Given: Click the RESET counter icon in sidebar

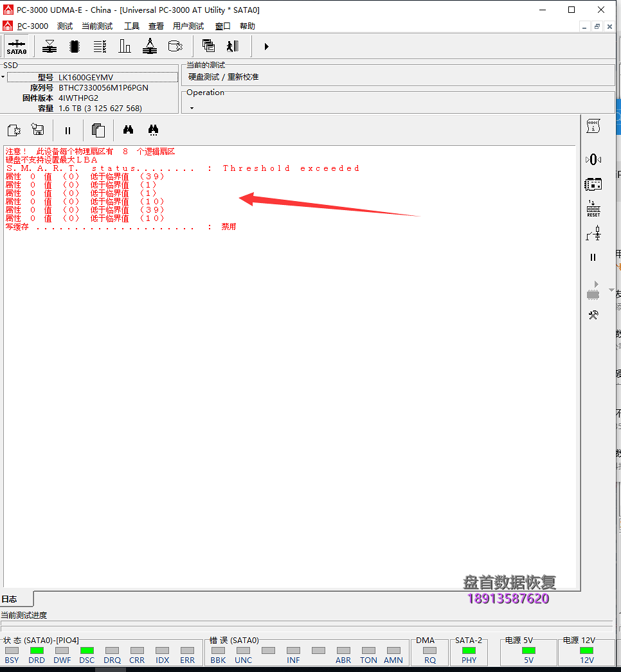Looking at the screenshot, I should (593, 209).
